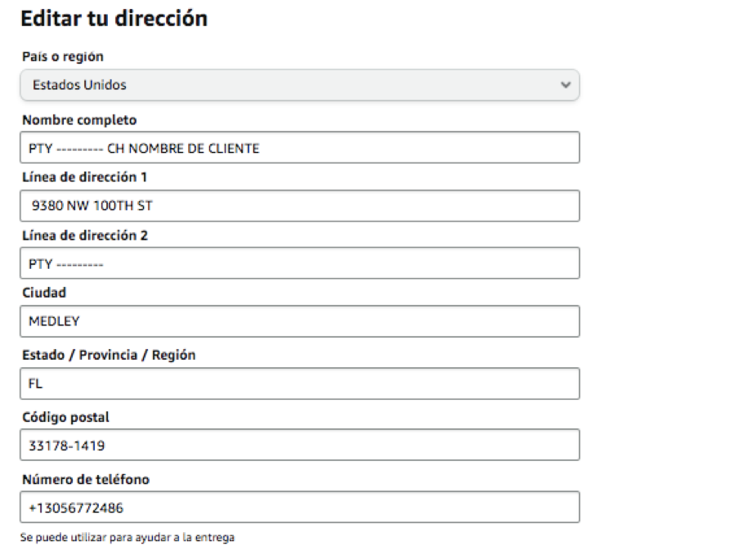Click the País o región label
The height and width of the screenshot is (560, 752).
click(63, 56)
